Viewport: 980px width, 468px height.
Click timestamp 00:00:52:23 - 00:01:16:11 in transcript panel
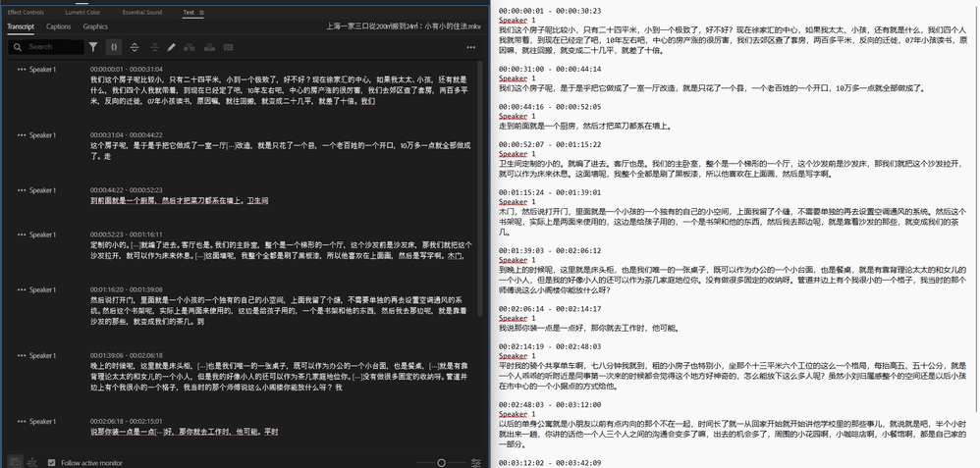tap(127, 234)
